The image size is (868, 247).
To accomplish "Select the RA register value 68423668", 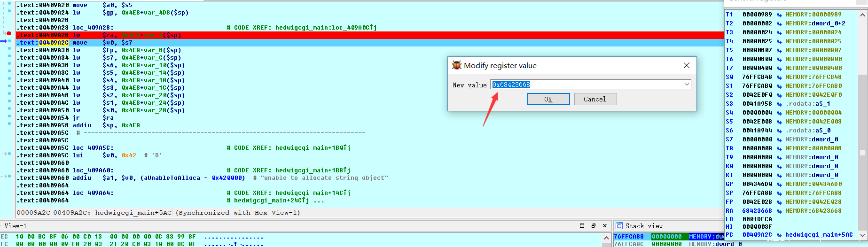I will coord(757,211).
